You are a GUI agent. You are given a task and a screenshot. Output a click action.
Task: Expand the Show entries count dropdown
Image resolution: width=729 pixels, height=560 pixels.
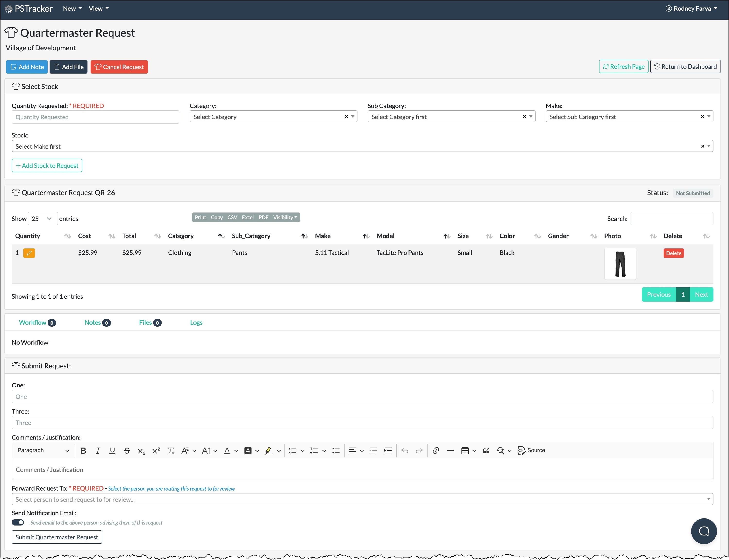click(x=42, y=219)
